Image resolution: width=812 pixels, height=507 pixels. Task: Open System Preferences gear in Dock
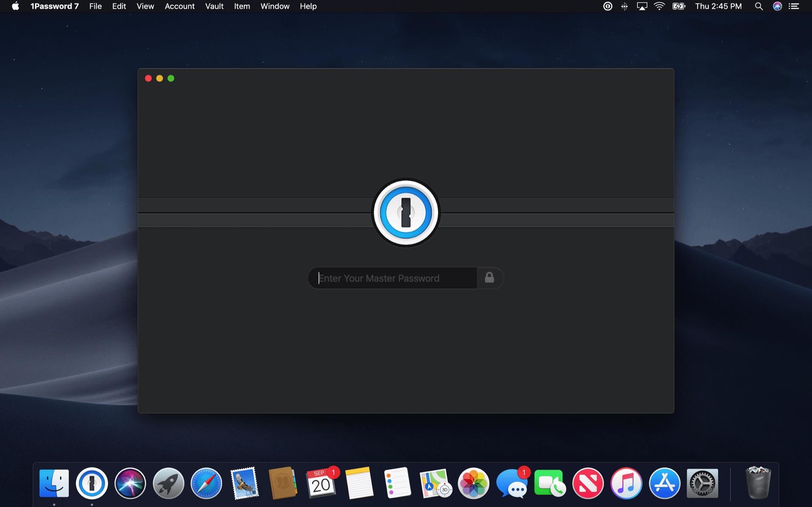click(x=702, y=483)
